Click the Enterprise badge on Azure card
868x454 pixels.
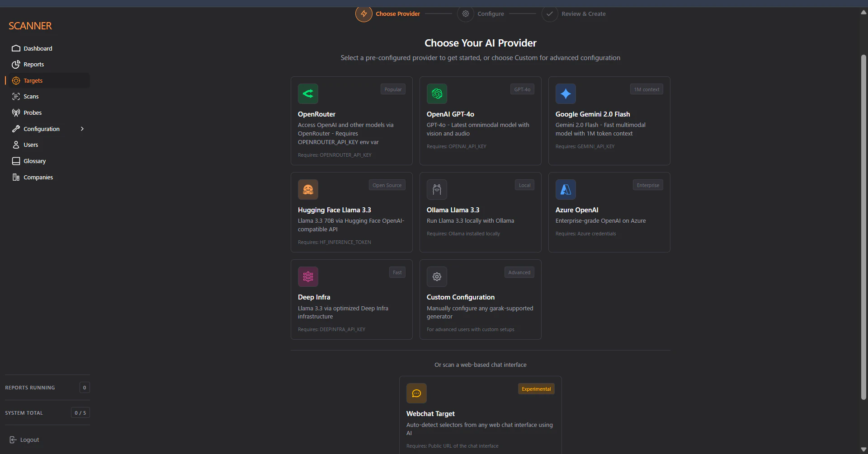pyautogui.click(x=648, y=185)
